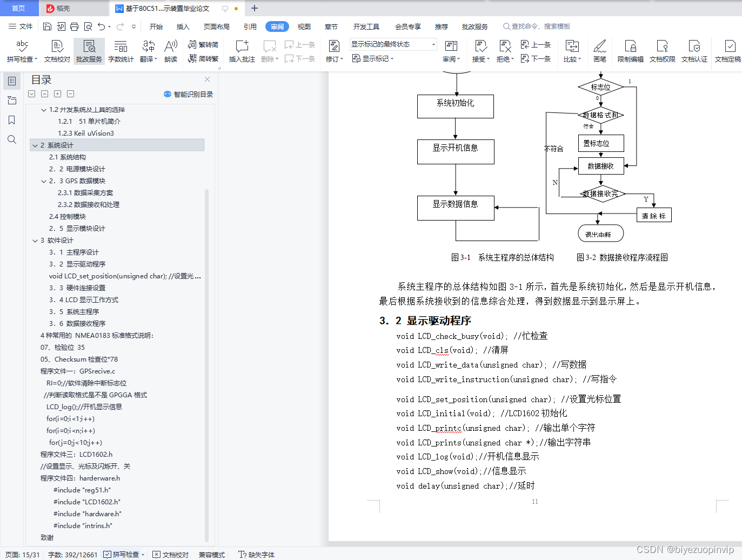Jump to 2.4 控制模块 in outline
Viewport: 742px width, 560px height.
click(68, 217)
